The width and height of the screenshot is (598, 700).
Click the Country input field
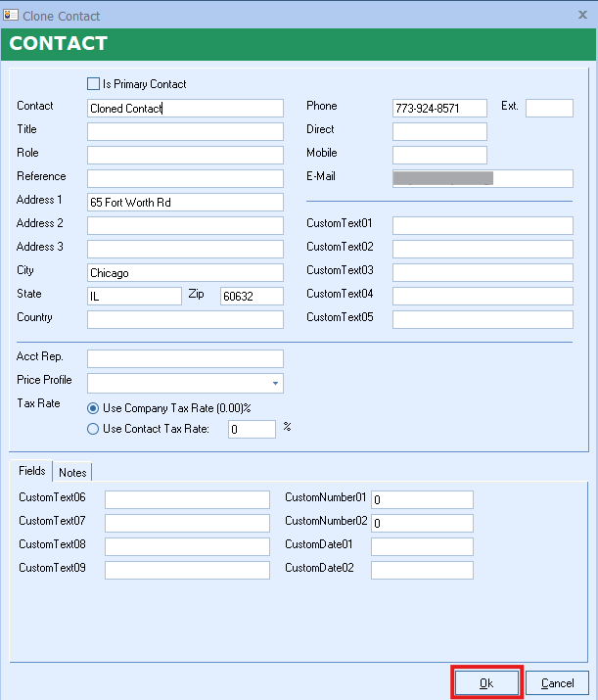(x=185, y=319)
